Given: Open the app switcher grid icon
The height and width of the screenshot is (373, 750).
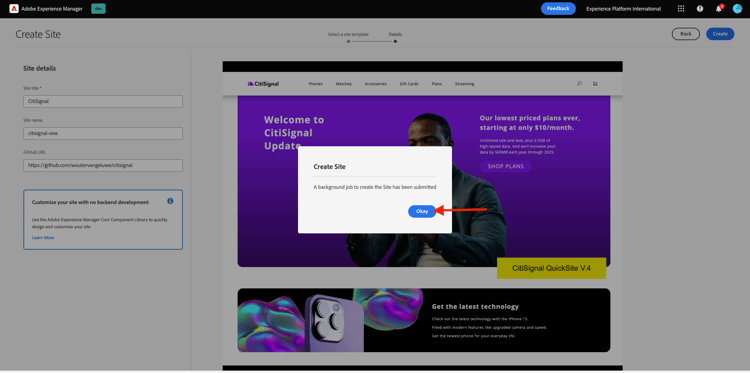Looking at the screenshot, I should click(x=681, y=9).
